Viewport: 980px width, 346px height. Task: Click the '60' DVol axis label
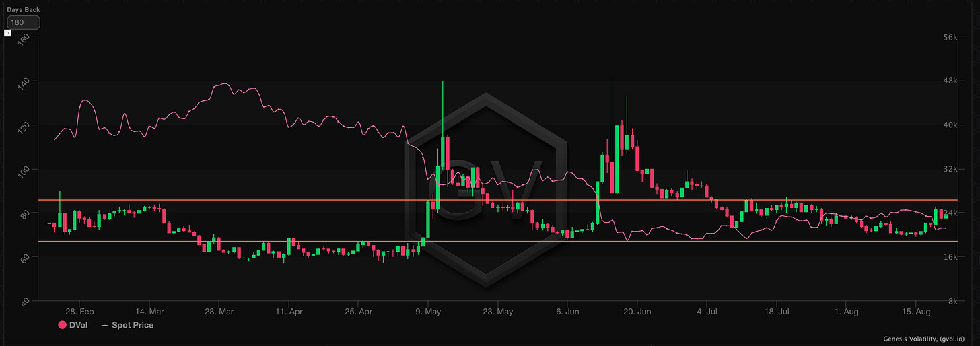[x=26, y=257]
